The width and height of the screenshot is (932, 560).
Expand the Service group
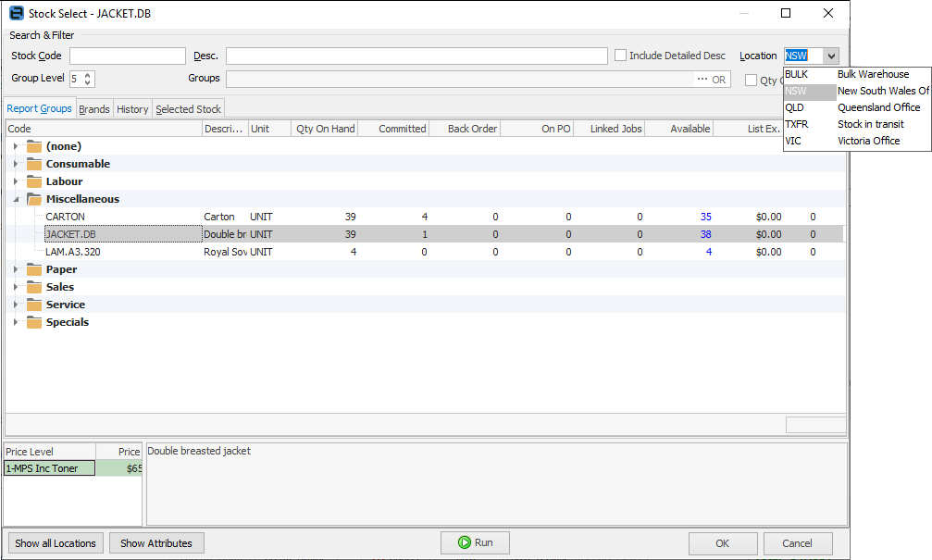16,305
